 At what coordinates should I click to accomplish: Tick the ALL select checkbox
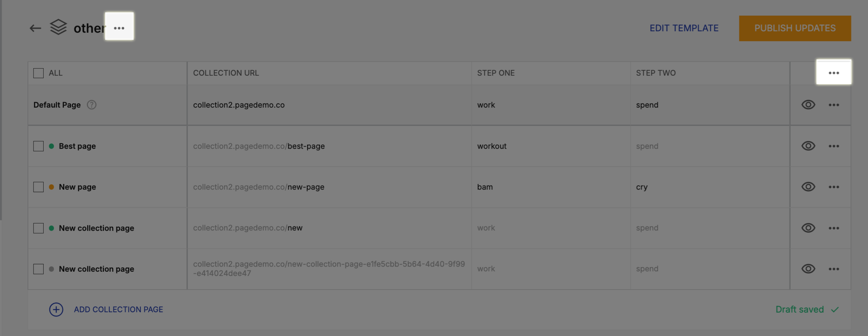click(38, 73)
